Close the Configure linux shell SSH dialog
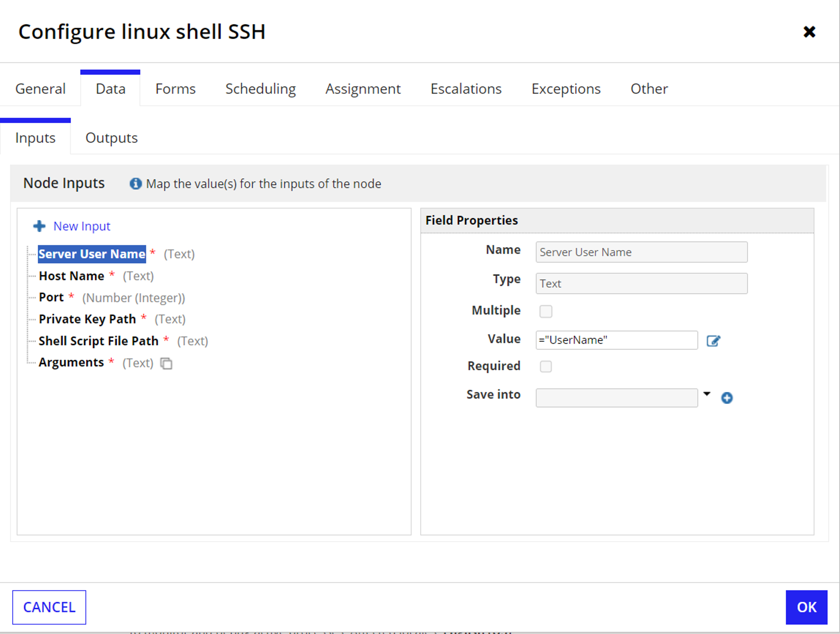840x634 pixels. (x=809, y=32)
